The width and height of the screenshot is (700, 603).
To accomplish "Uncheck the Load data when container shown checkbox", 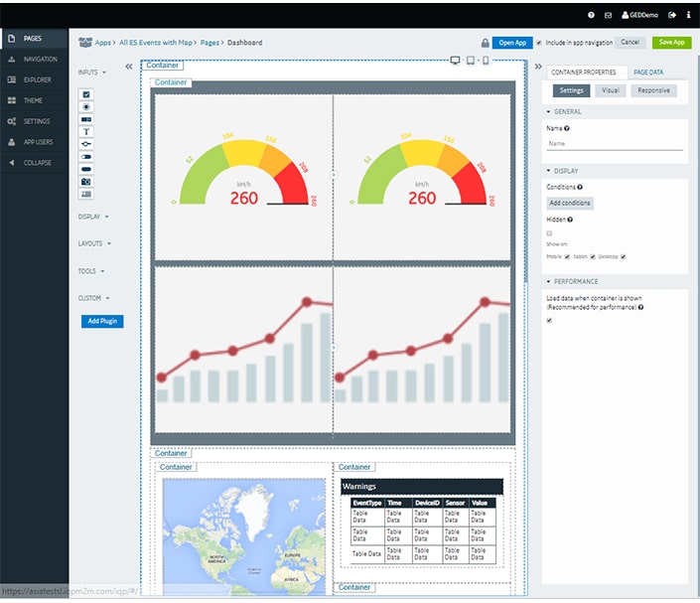I will [x=549, y=320].
